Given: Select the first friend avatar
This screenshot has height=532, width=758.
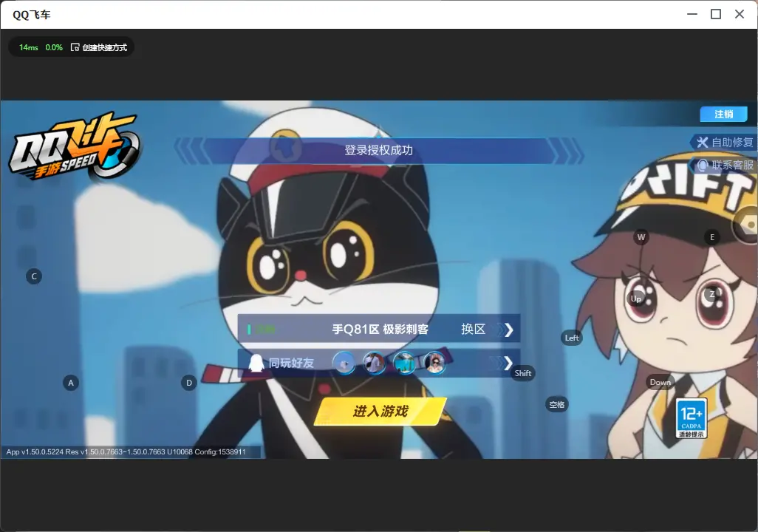Looking at the screenshot, I should coord(344,364).
